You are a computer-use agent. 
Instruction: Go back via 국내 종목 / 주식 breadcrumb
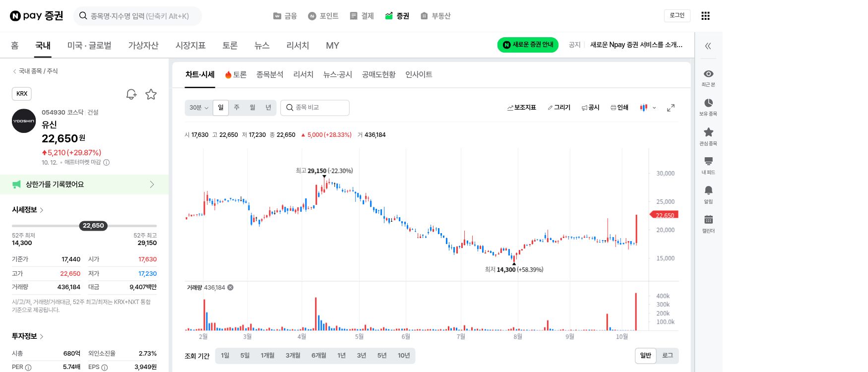(x=35, y=71)
